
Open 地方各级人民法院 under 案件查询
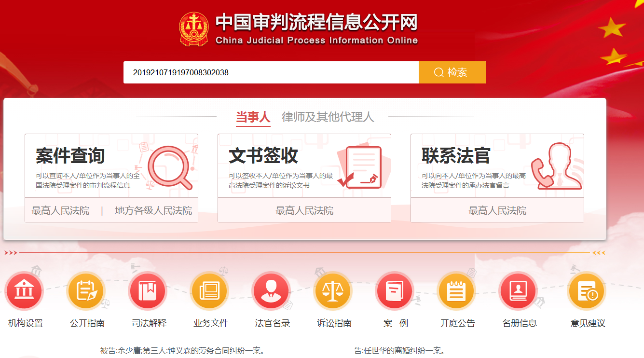tap(153, 211)
